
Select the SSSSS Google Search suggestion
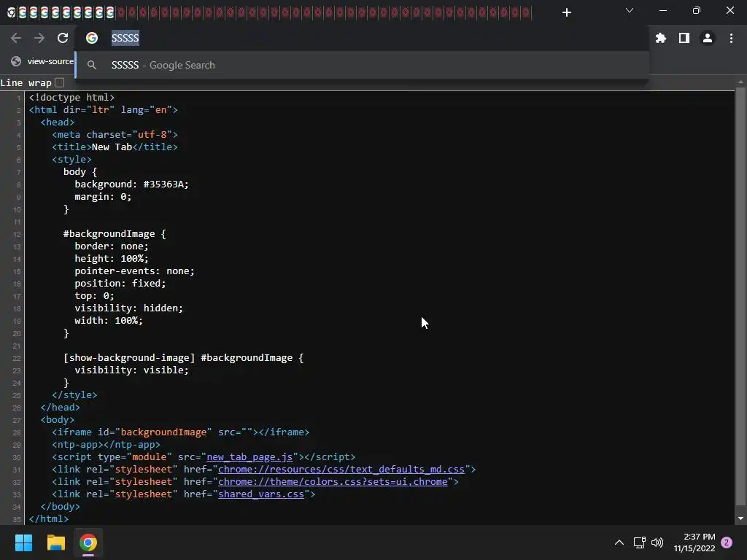pyautogui.click(x=362, y=65)
